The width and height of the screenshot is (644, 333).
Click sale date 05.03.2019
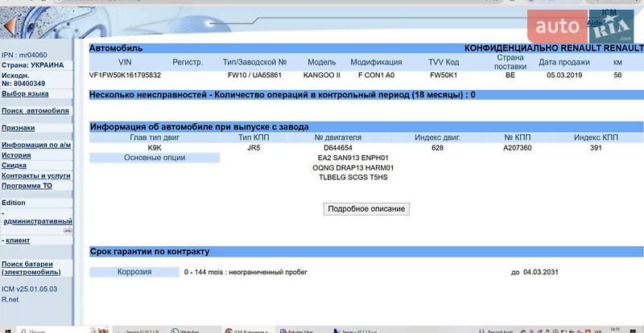564,75
